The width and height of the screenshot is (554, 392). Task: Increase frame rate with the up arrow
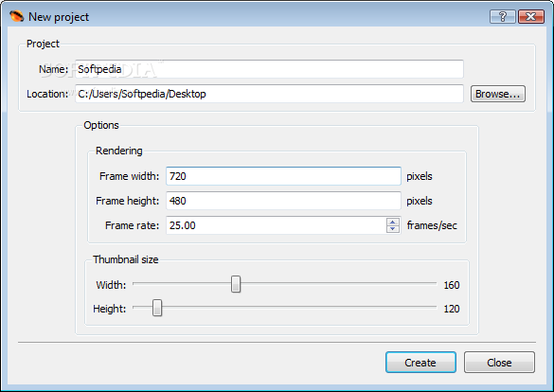coord(393,222)
